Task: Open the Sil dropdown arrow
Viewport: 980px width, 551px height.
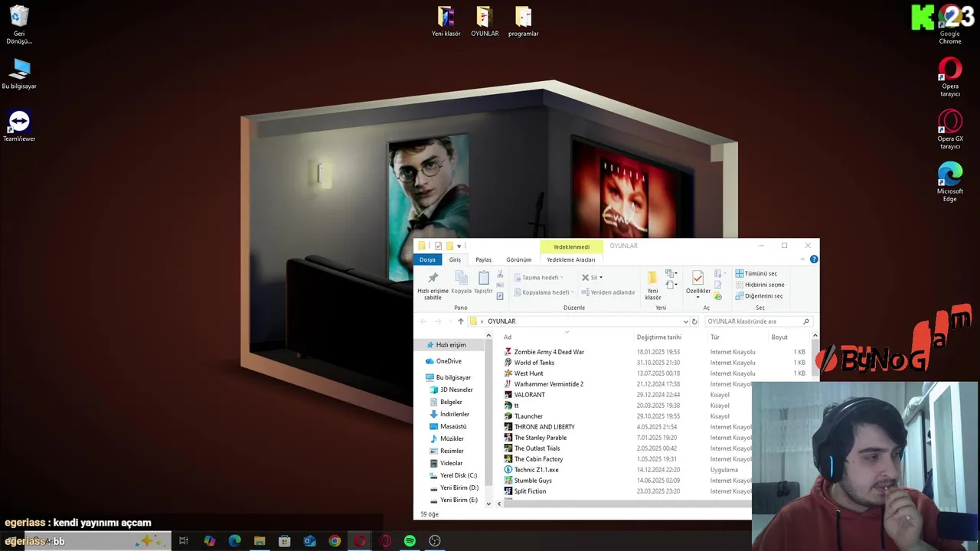Action: [x=601, y=278]
